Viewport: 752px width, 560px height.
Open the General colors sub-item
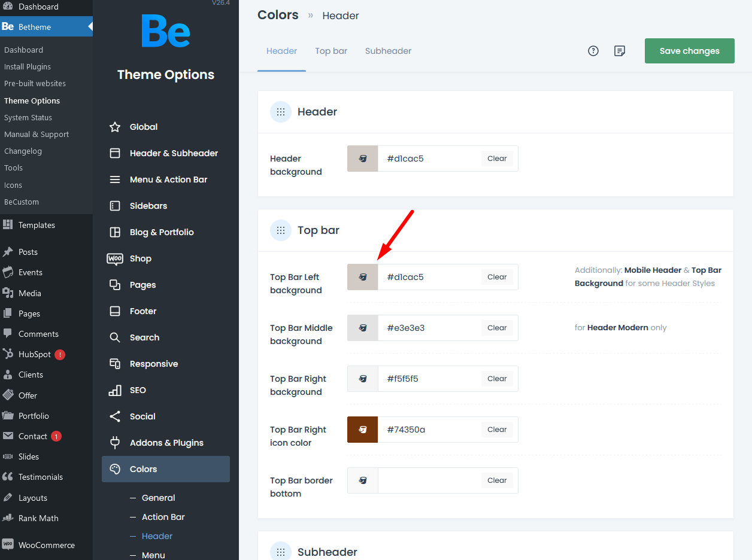[158, 498]
